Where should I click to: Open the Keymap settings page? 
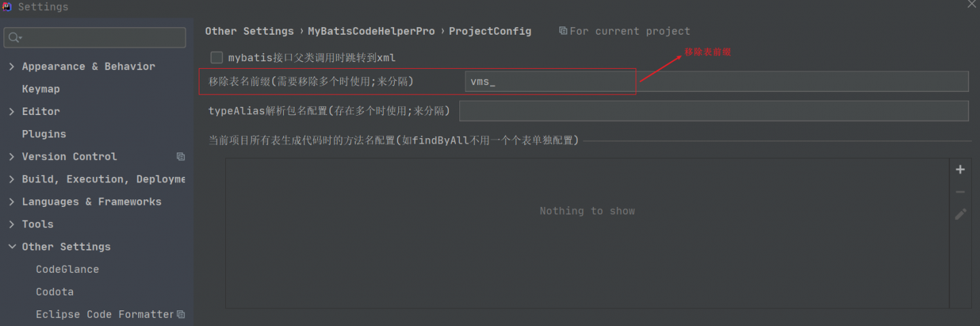pyautogui.click(x=41, y=89)
